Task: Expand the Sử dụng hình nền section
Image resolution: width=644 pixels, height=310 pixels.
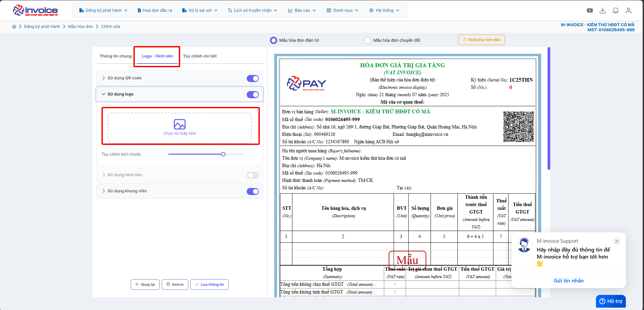Action: click(104, 175)
